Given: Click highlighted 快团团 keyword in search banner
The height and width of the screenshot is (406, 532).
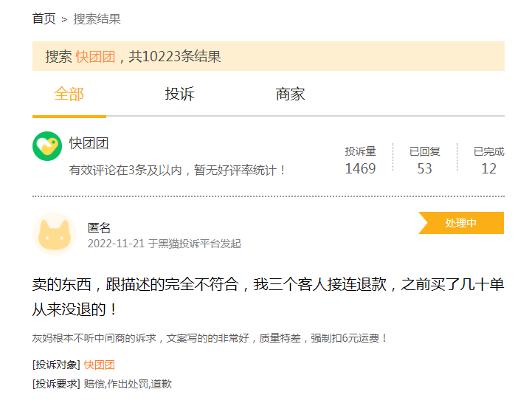Looking at the screenshot, I should [95, 57].
